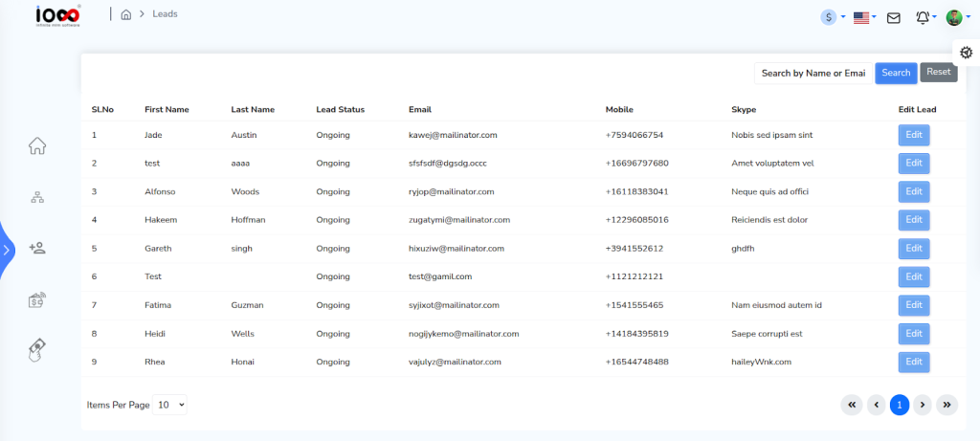Open the mail envelope icon

coord(894,17)
